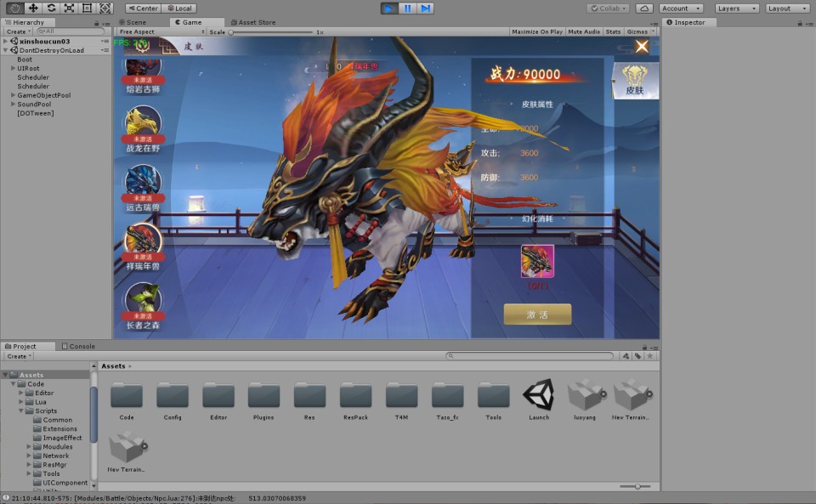Open the Account dropdown
The width and height of the screenshot is (816, 504).
pos(682,8)
